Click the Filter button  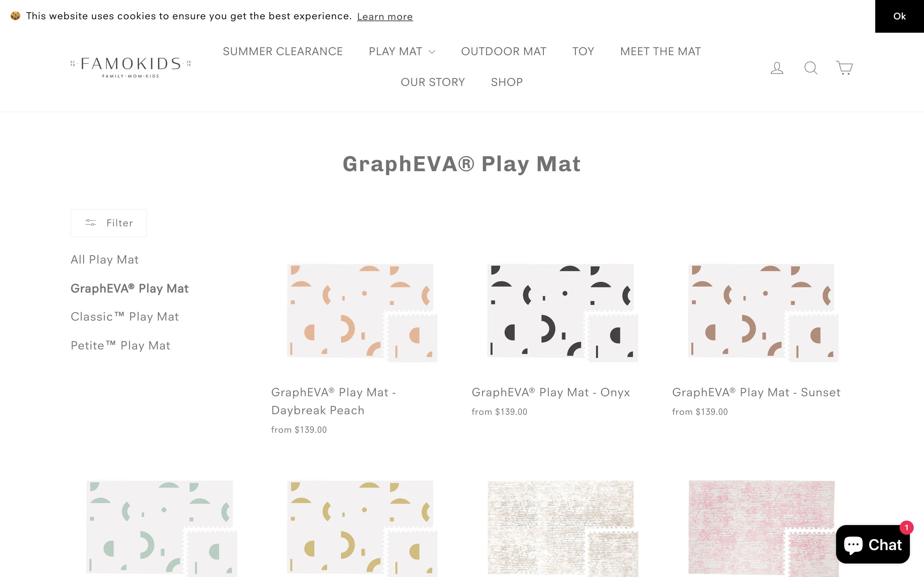[x=108, y=223]
